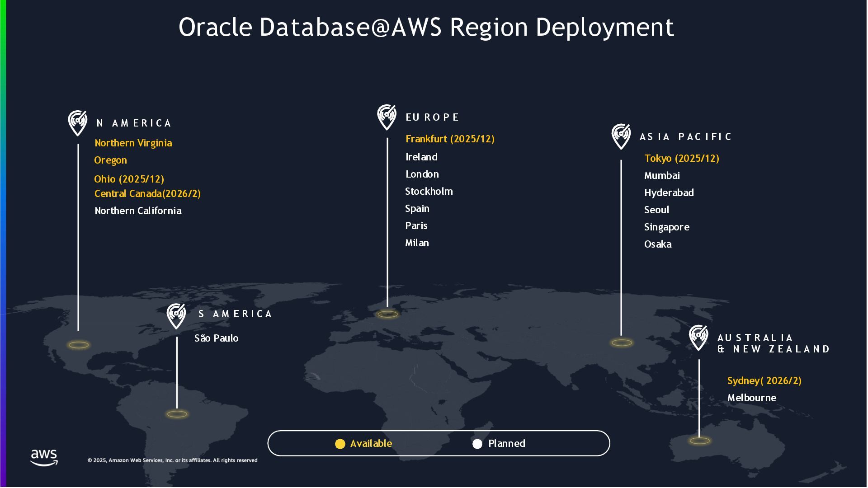
Task: Click the white Planned legend dot
Action: [x=477, y=444]
